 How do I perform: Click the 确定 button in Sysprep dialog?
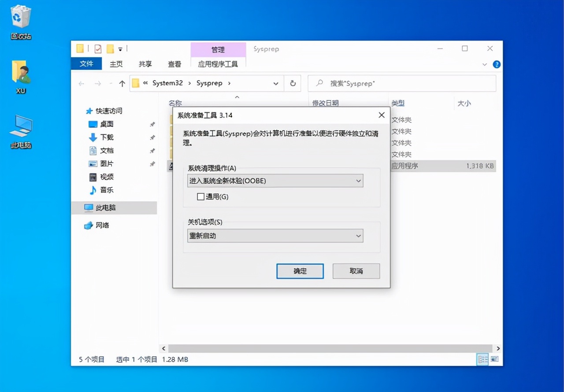[x=300, y=271]
